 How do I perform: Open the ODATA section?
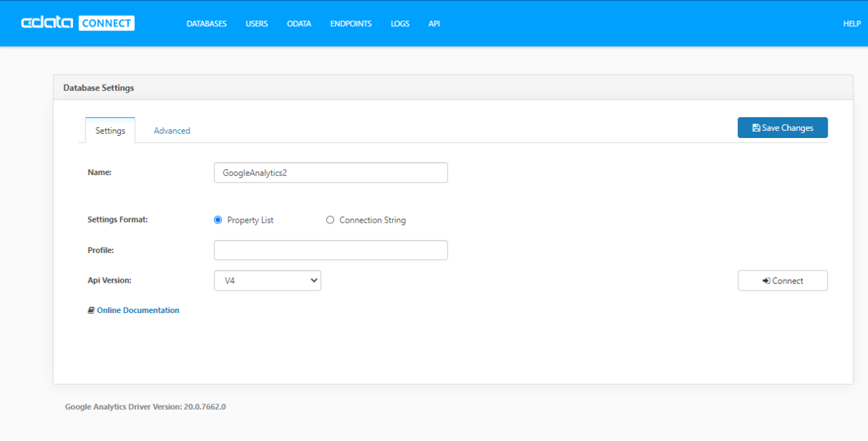[299, 24]
